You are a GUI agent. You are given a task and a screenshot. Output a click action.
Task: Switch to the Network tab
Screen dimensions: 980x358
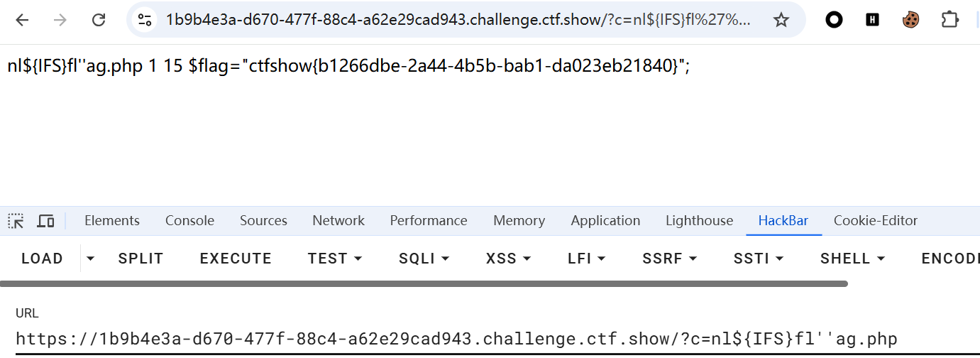338,221
